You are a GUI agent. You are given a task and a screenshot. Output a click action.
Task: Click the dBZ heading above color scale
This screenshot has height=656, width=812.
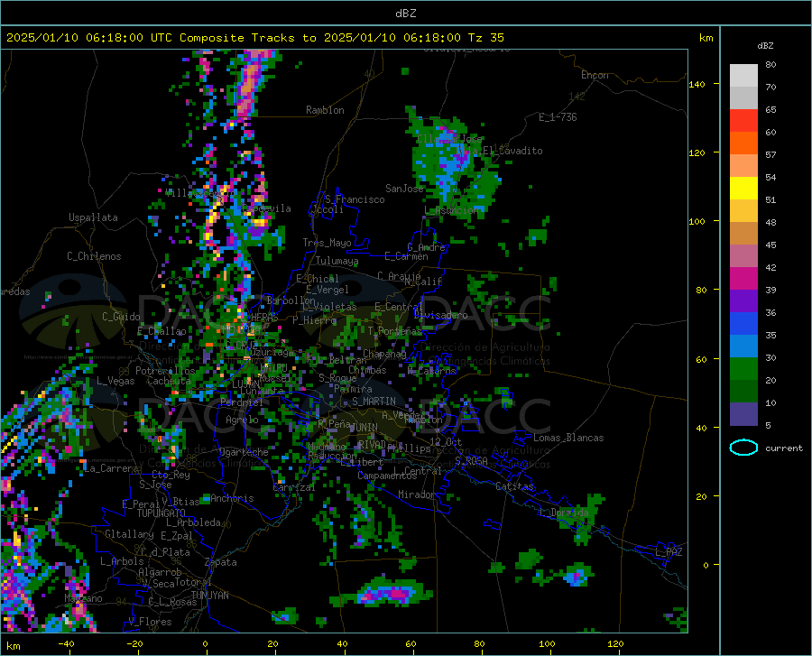tap(765, 45)
